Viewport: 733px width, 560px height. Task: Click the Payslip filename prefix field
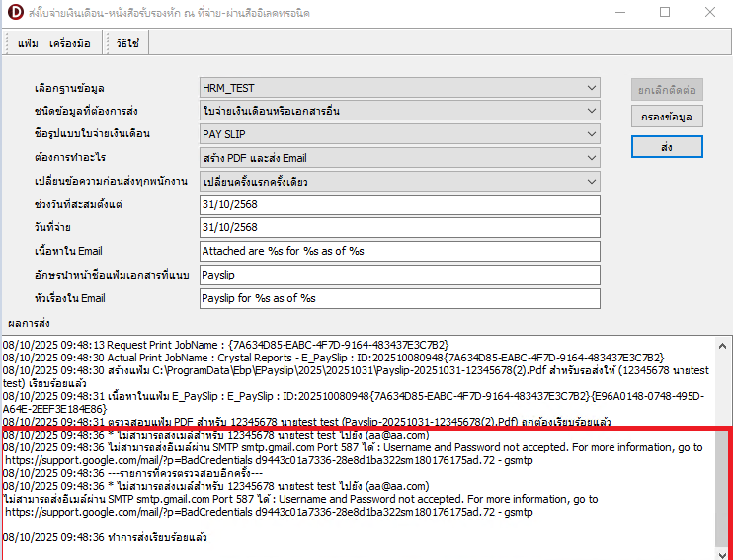399,276
